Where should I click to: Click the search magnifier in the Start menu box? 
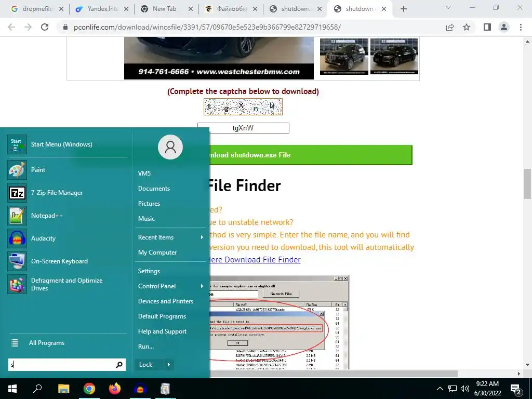tap(119, 365)
